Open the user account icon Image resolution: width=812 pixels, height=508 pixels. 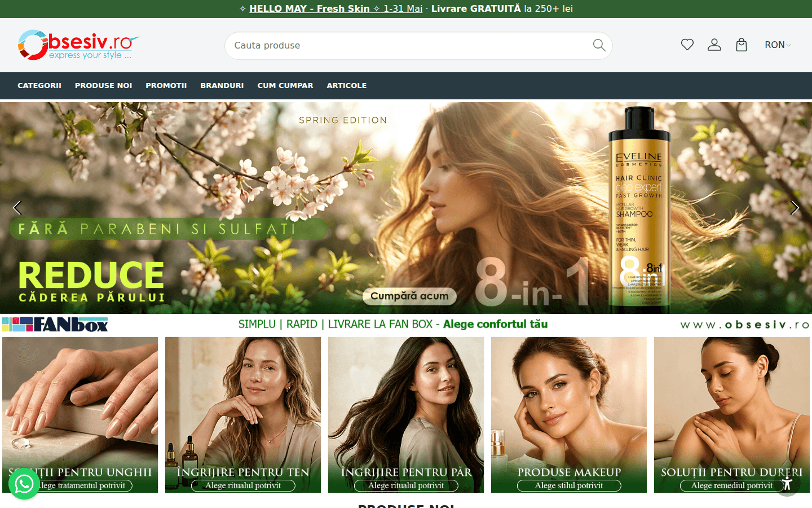click(714, 45)
